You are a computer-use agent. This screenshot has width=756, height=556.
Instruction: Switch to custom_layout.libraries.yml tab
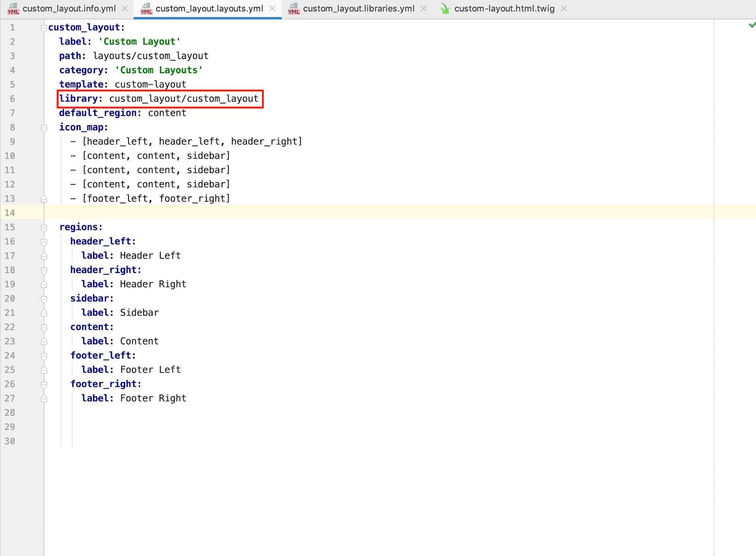[358, 9]
